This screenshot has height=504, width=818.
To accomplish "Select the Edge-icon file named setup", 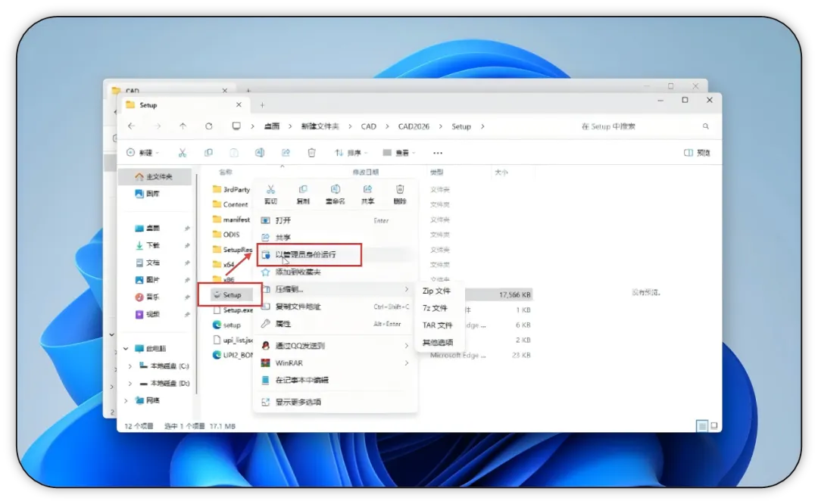I will point(226,325).
